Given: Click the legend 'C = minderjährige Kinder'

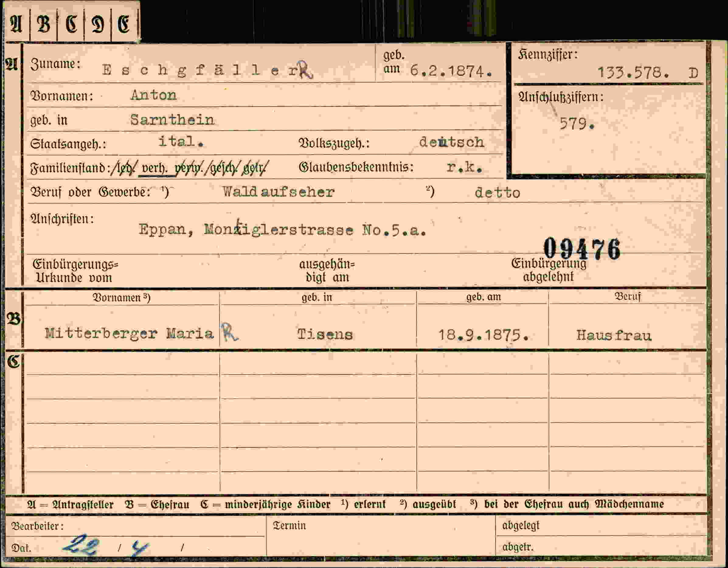Looking at the screenshot, I should (x=265, y=504).
